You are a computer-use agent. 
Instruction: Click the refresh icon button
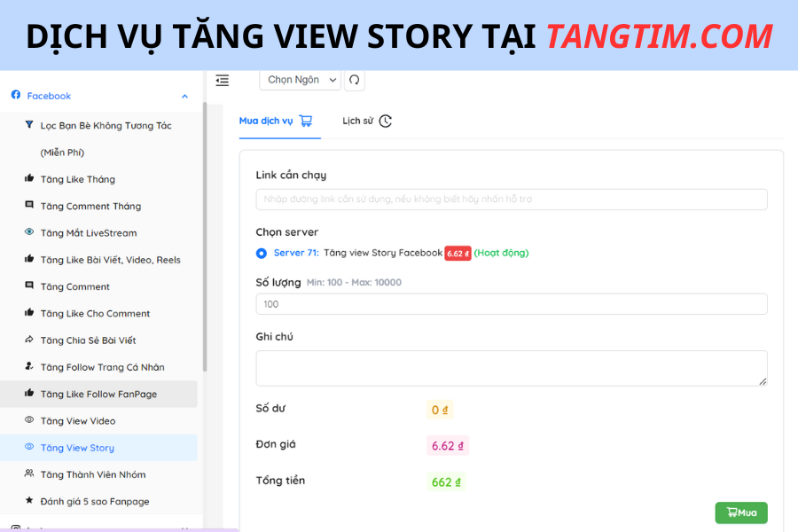pos(354,80)
